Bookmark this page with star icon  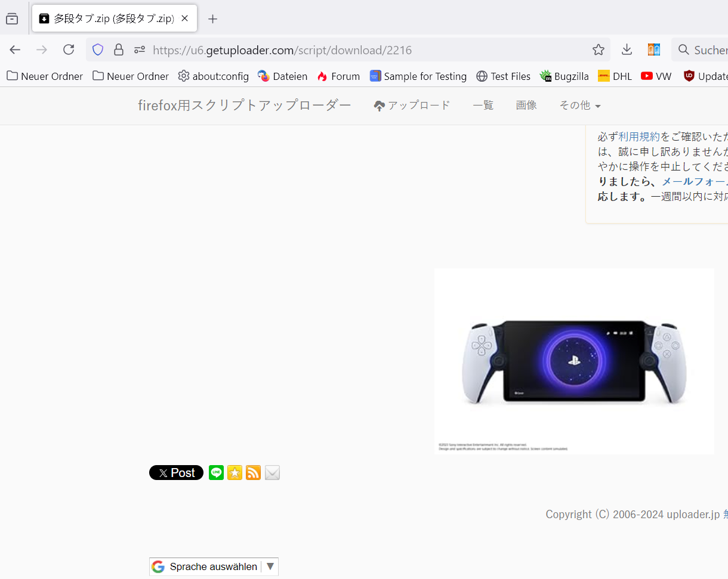click(x=598, y=50)
